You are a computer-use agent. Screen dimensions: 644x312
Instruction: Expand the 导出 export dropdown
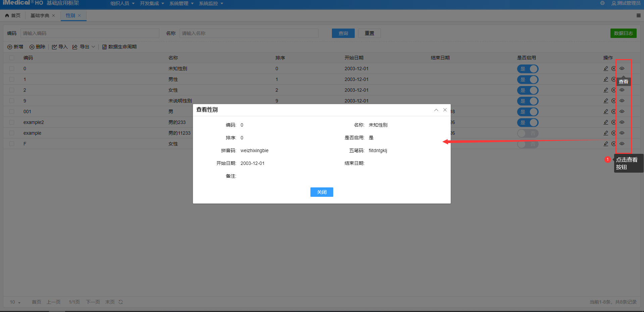coord(93,47)
